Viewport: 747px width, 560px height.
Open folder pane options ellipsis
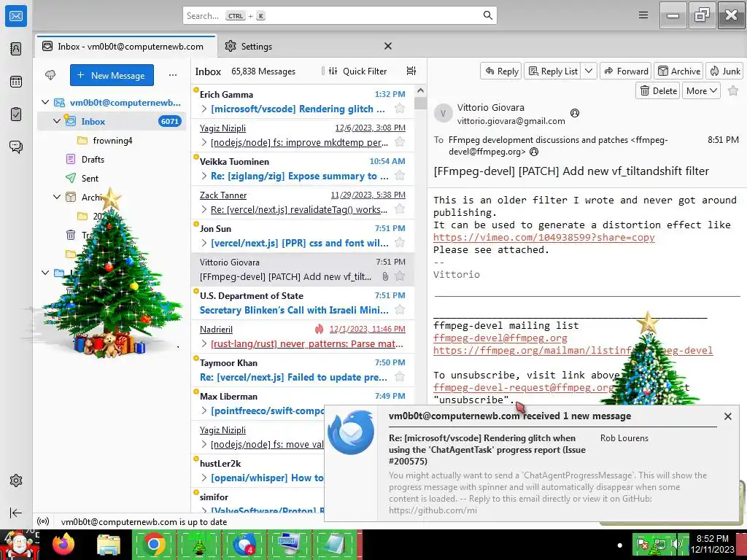point(173,75)
